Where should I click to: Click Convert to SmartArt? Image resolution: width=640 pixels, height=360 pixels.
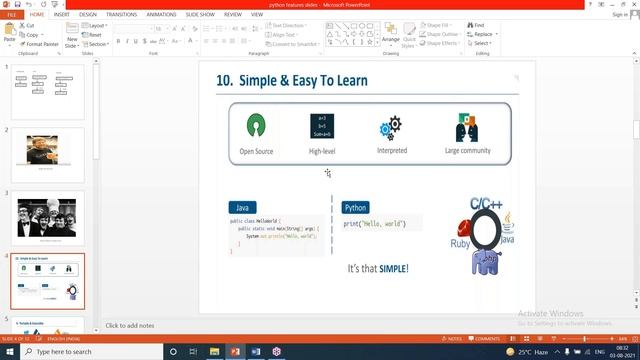tap(292, 44)
